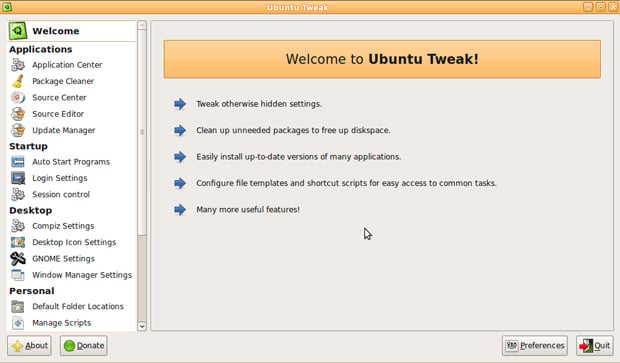Click the Login Settings monitor icon
Screen dimensions: 620x363
tap(18, 178)
